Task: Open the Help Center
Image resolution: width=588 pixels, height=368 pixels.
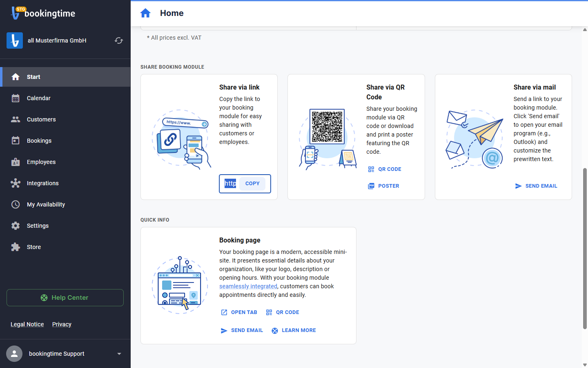Action: pyautogui.click(x=65, y=298)
